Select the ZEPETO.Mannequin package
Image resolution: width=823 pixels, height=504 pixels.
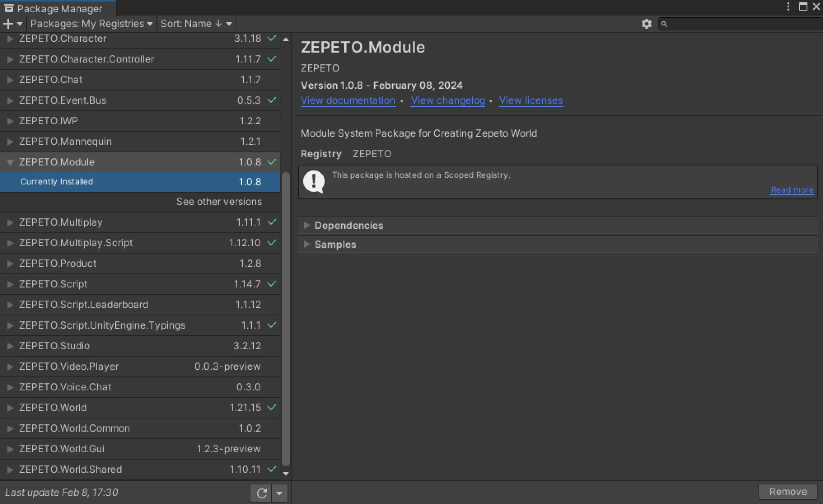(140, 141)
